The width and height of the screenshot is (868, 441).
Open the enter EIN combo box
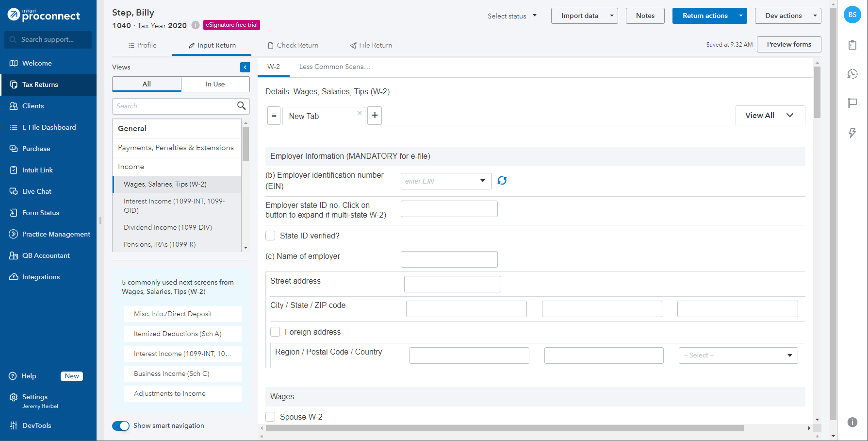tap(446, 181)
